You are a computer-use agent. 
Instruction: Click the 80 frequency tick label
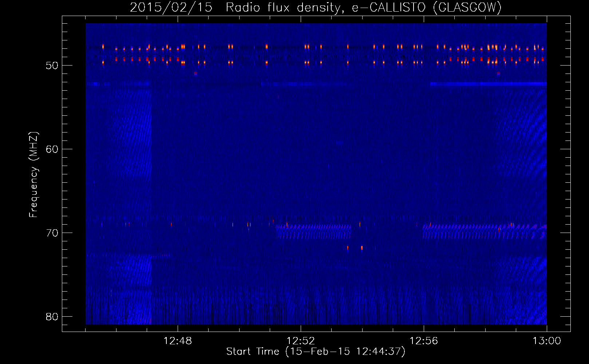click(x=52, y=317)
